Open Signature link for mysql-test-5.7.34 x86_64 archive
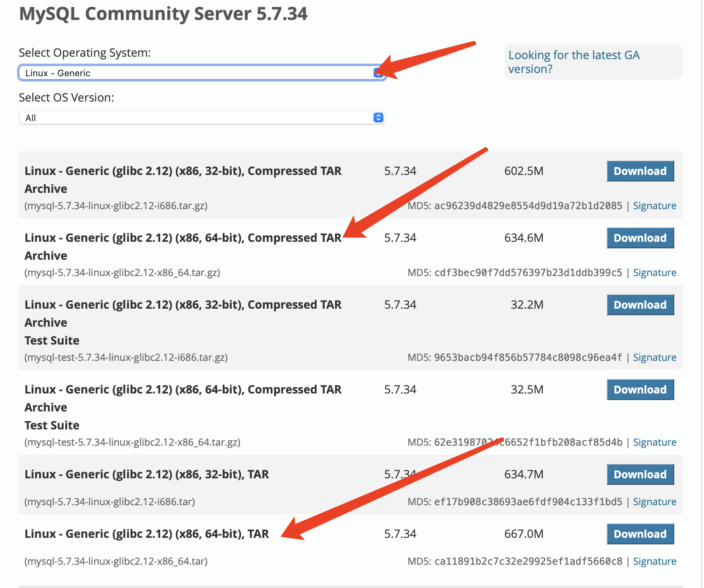704x588 pixels. tap(655, 442)
